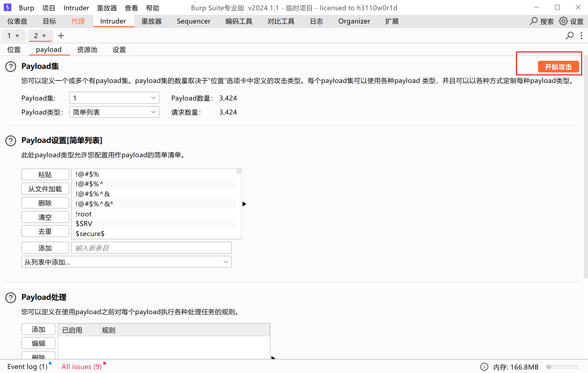This screenshot has width=588, height=373.
Task: Click the Intruder tab search magnifier
Action: (x=570, y=36)
